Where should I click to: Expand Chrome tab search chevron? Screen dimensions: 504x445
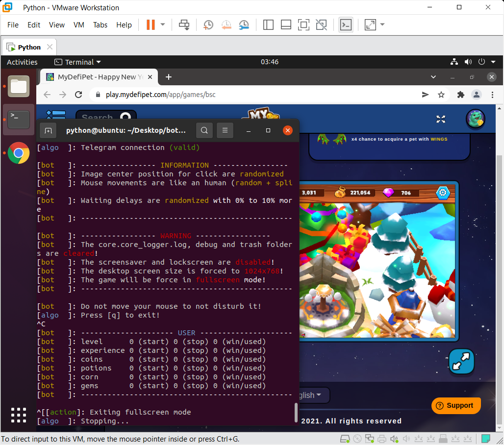click(433, 77)
